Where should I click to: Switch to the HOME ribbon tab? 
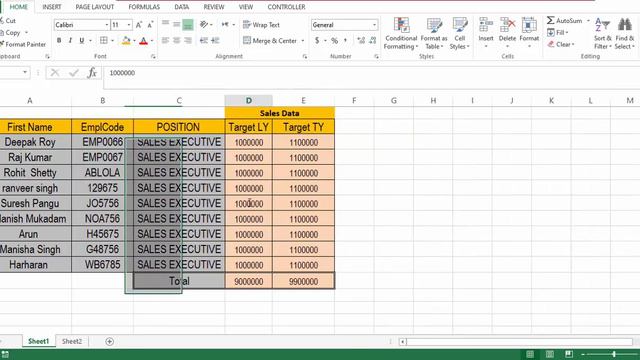tap(19, 7)
